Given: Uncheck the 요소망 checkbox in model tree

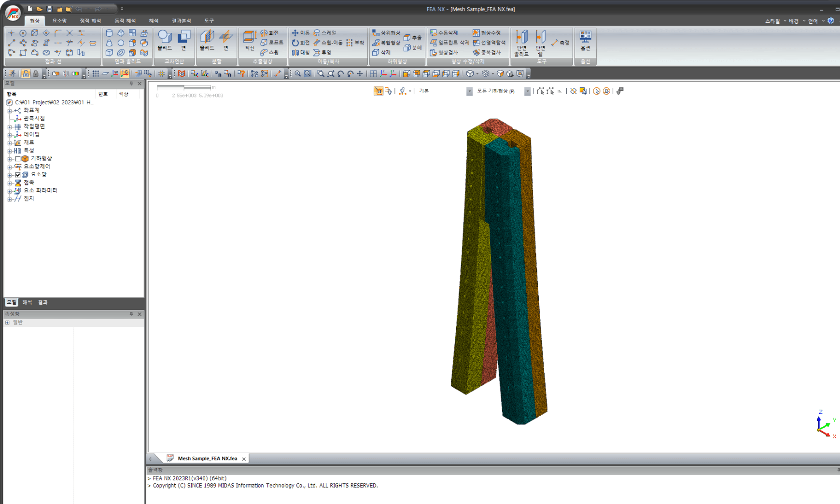Looking at the screenshot, I should point(18,175).
